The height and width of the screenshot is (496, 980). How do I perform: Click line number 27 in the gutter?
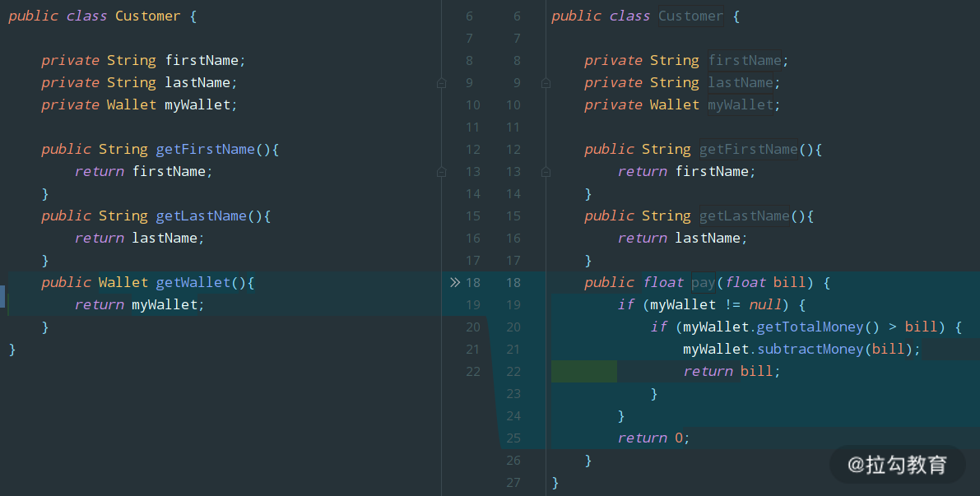coord(513,482)
